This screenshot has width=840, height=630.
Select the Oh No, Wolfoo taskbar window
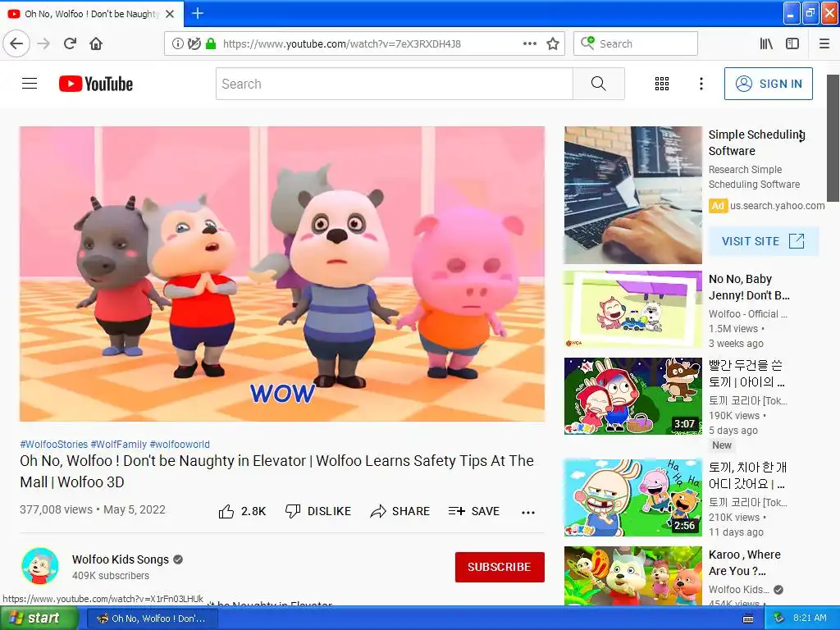pos(152,619)
